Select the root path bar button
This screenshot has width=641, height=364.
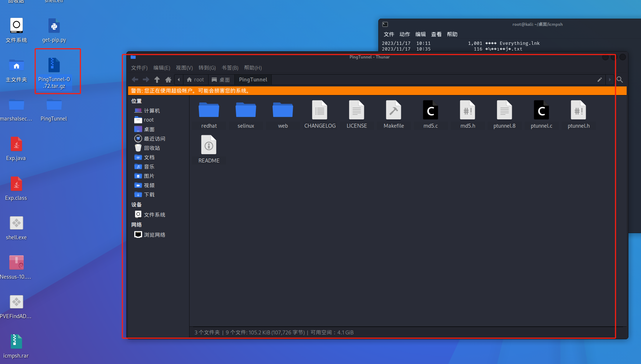coord(195,80)
